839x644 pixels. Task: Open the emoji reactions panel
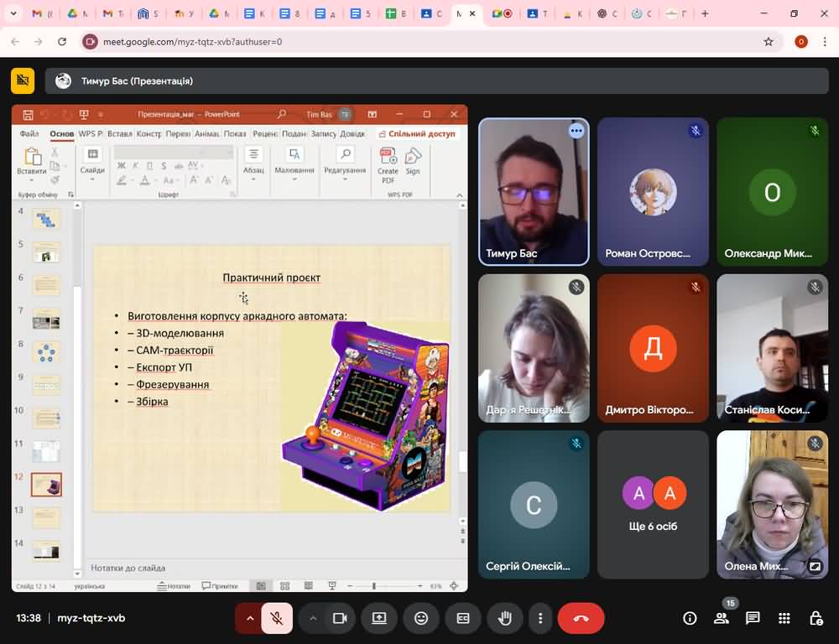point(421,618)
